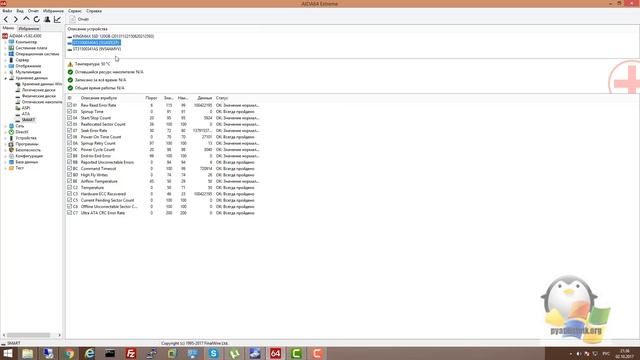
Task: Go forward with the right arrow toolbar icon
Action: (16, 19)
